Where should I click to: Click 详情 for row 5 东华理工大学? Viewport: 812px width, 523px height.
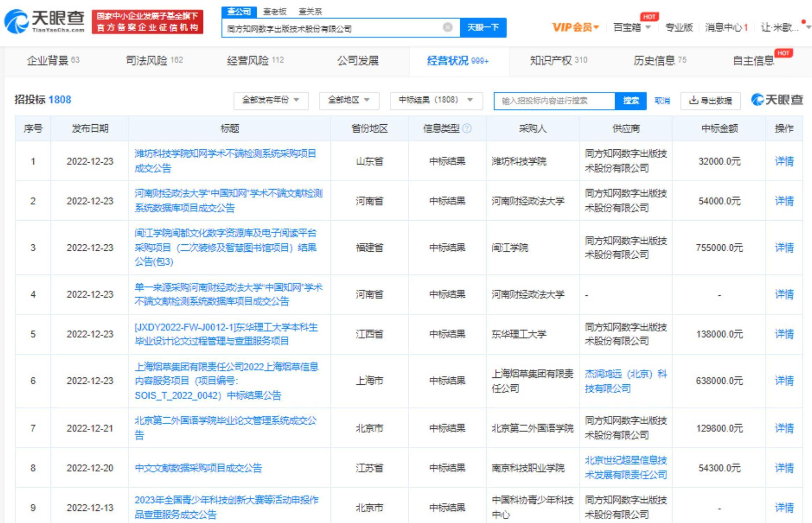click(x=784, y=334)
